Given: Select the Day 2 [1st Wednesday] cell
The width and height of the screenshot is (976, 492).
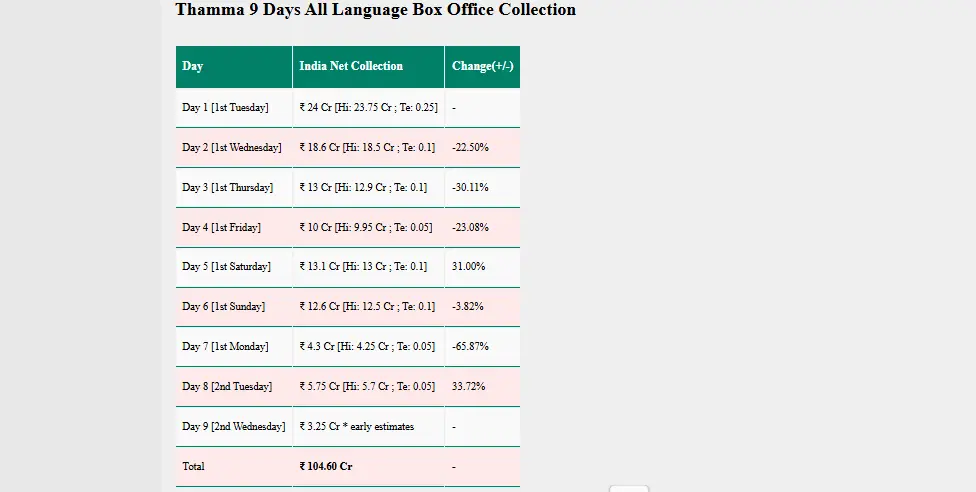Looking at the screenshot, I should coord(231,147).
